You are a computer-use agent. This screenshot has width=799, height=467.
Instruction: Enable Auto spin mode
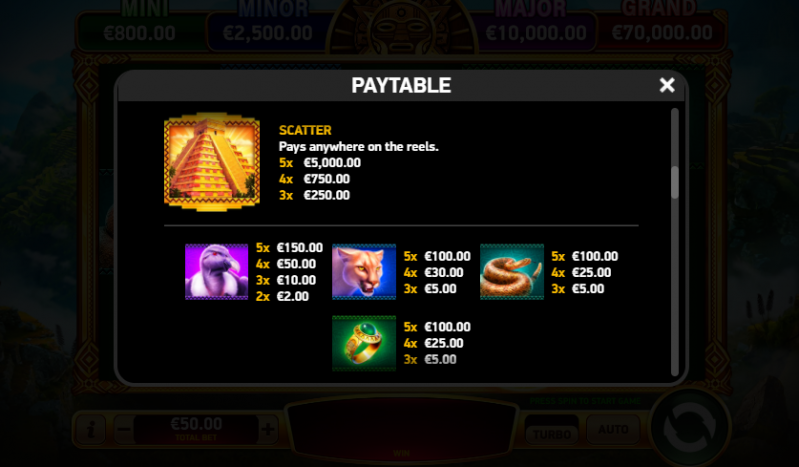613,430
